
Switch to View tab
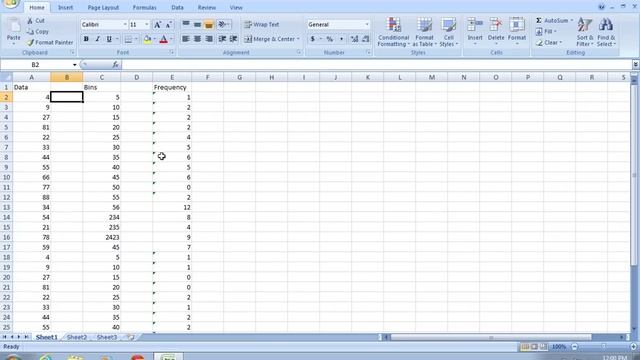(236, 7)
